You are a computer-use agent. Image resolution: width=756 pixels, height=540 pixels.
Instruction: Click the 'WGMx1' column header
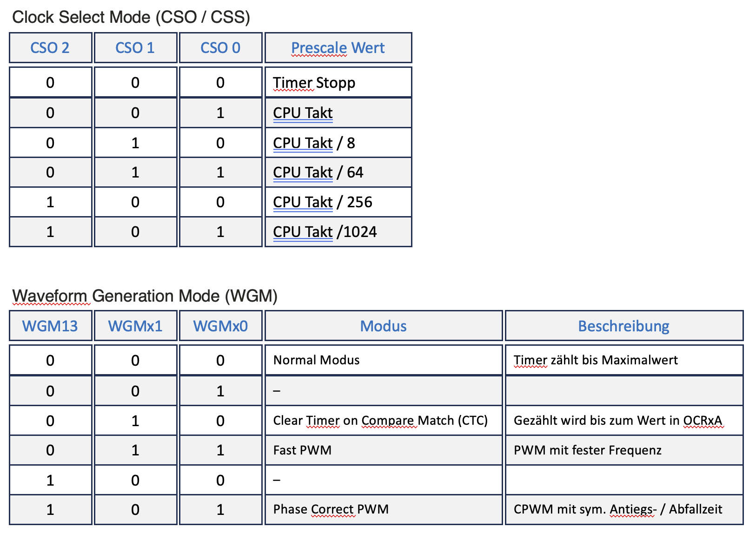point(135,326)
